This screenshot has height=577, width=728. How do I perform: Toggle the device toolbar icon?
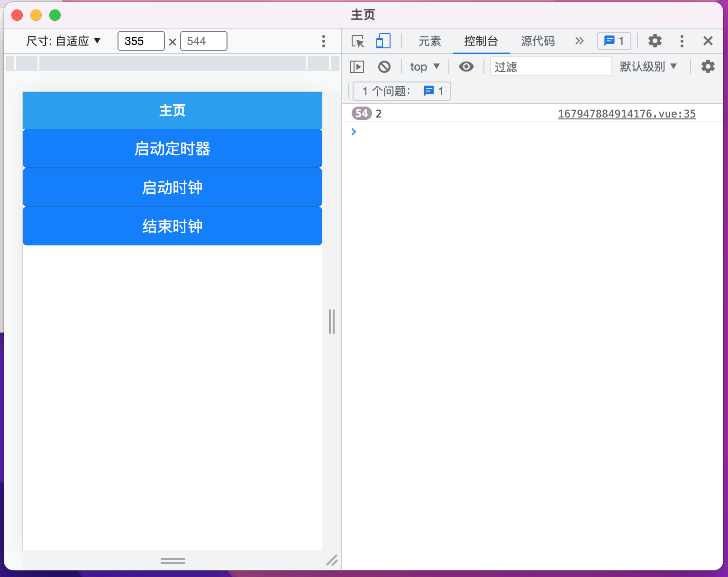pos(383,41)
